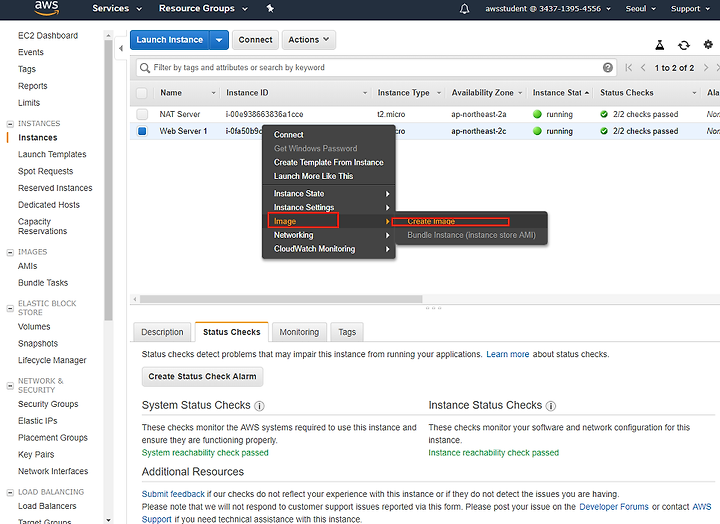Image resolution: width=720 pixels, height=524 pixels.
Task: Click the pin star shortcut icon
Action: click(x=270, y=8)
